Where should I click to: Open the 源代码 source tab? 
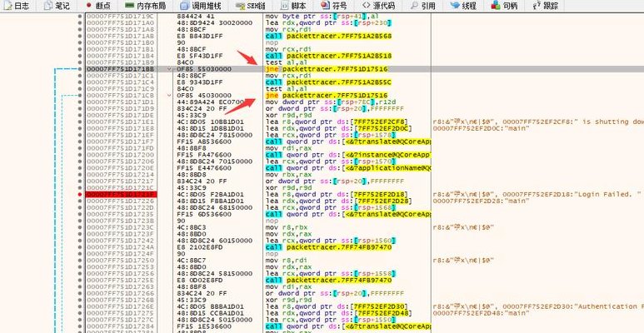379,6
